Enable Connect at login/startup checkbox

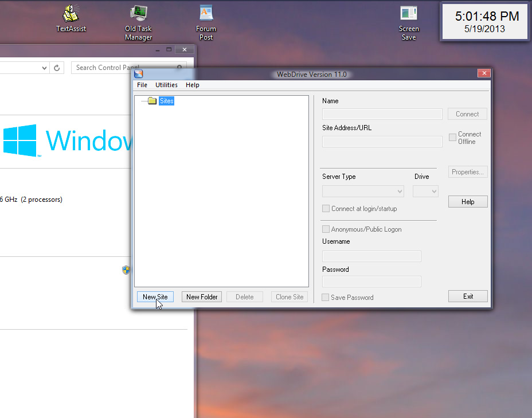tap(326, 208)
